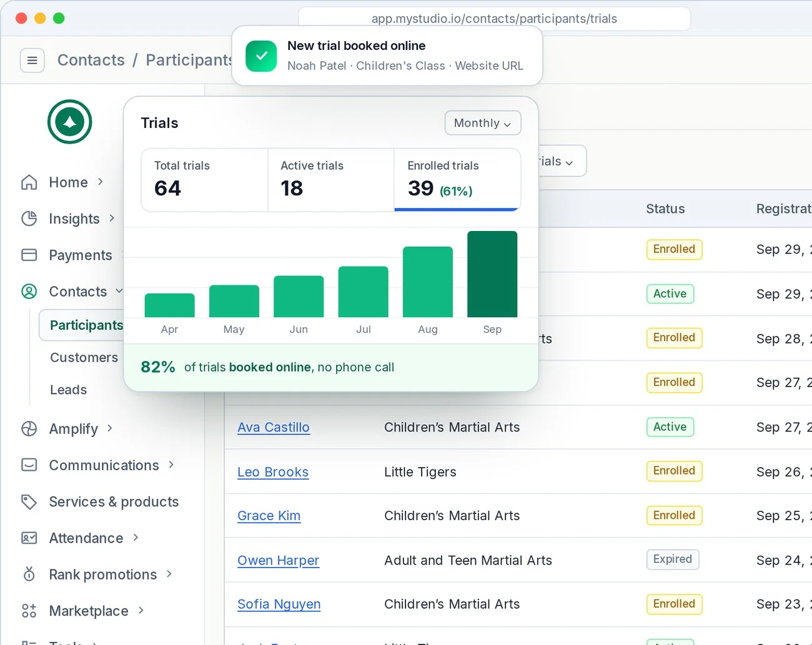Click the studio logo emblem
This screenshot has width=812, height=645.
click(x=70, y=122)
